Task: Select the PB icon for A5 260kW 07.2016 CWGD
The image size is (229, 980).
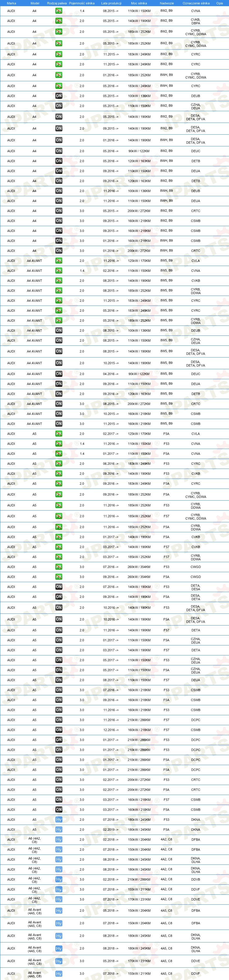Action: [x=59, y=567]
